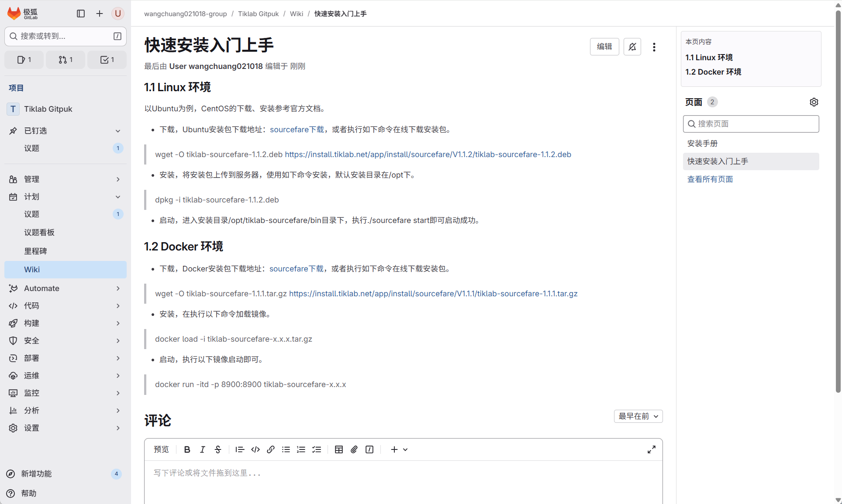Image resolution: width=842 pixels, height=504 pixels.
Task: Toggle the notification subscription bell
Action: (632, 47)
